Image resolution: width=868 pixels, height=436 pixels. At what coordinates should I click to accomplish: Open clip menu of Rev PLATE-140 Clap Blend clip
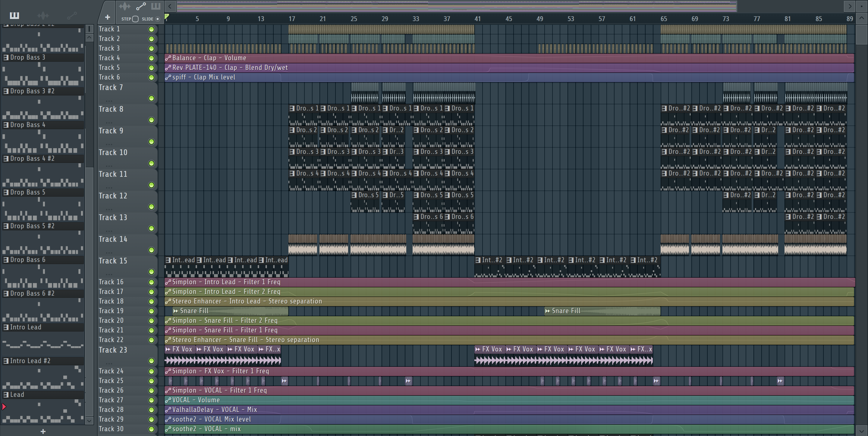click(x=168, y=68)
